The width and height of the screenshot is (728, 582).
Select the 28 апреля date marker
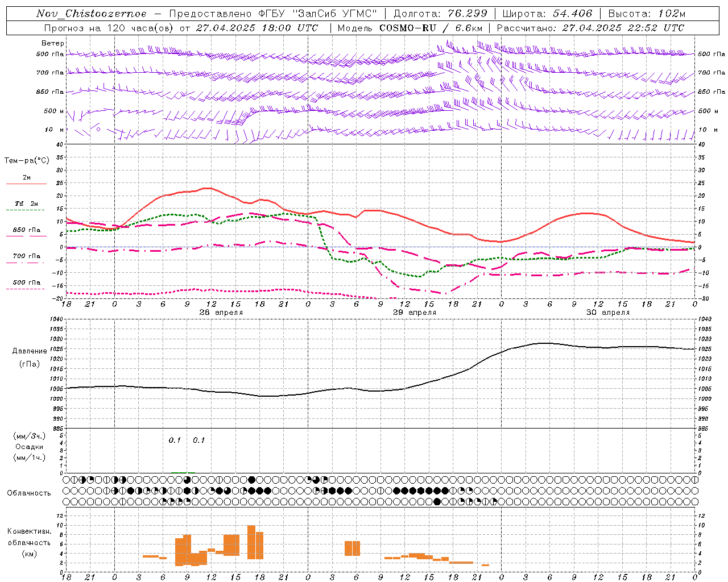[221, 313]
